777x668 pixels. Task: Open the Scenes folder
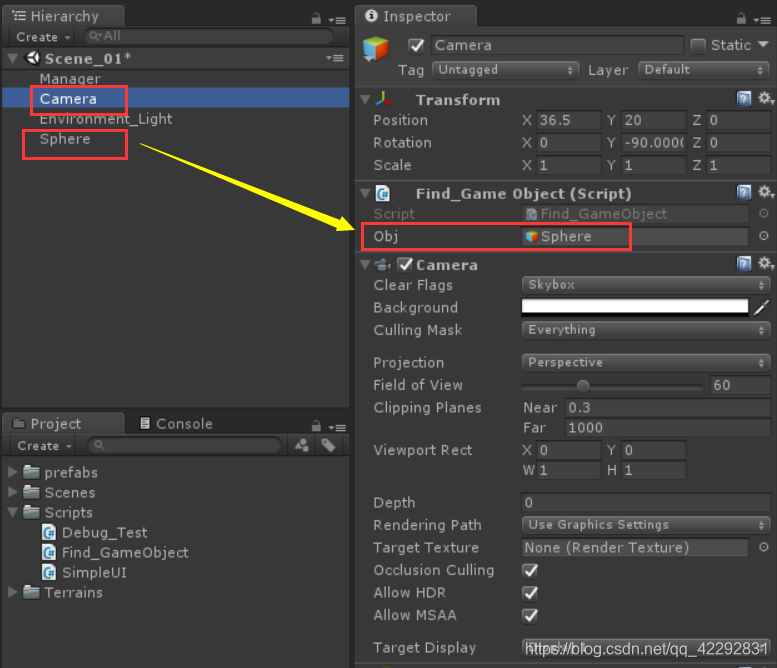59,492
